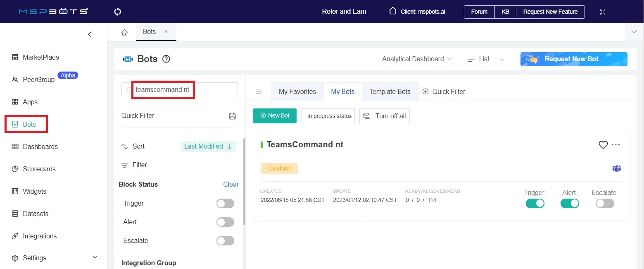Switch to the Template Bots tab
Viewport: 644px width, 269px height.
pyautogui.click(x=390, y=92)
